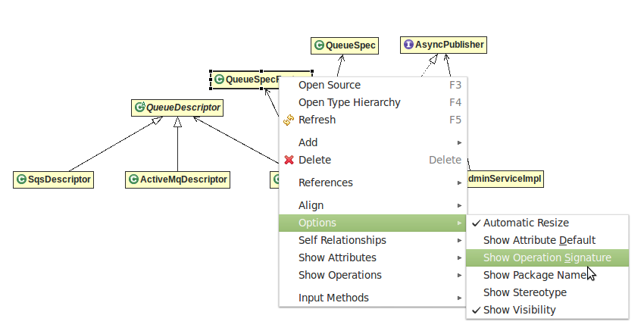Click the Refresh arrows icon
The height and width of the screenshot is (334, 644).
(x=289, y=120)
